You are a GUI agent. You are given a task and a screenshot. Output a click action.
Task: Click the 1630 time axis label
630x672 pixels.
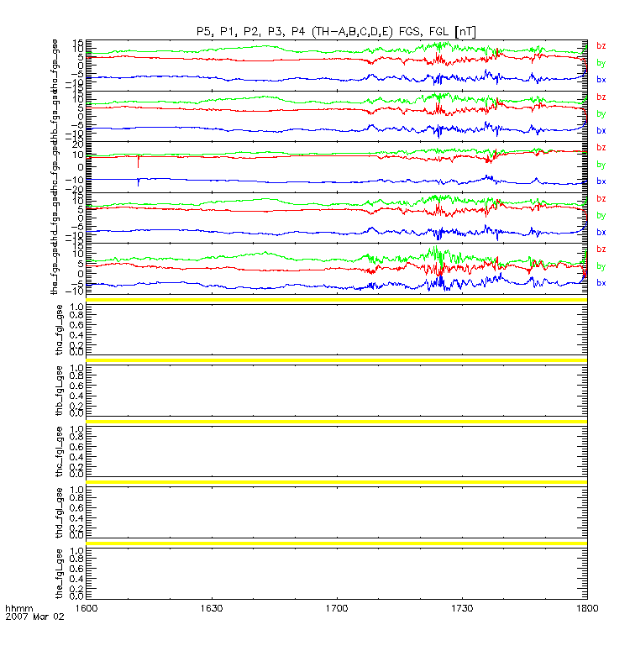point(212,608)
